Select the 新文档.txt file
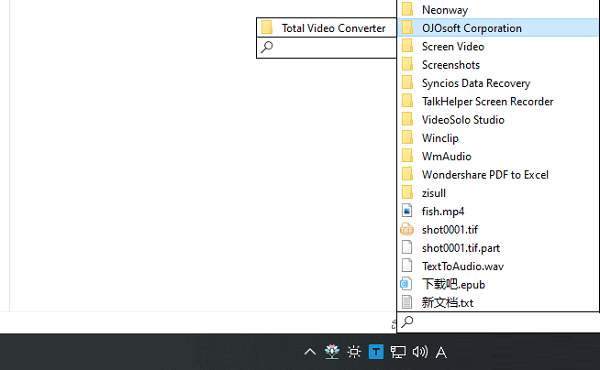Viewport: 600px width, 370px height. (x=497, y=303)
